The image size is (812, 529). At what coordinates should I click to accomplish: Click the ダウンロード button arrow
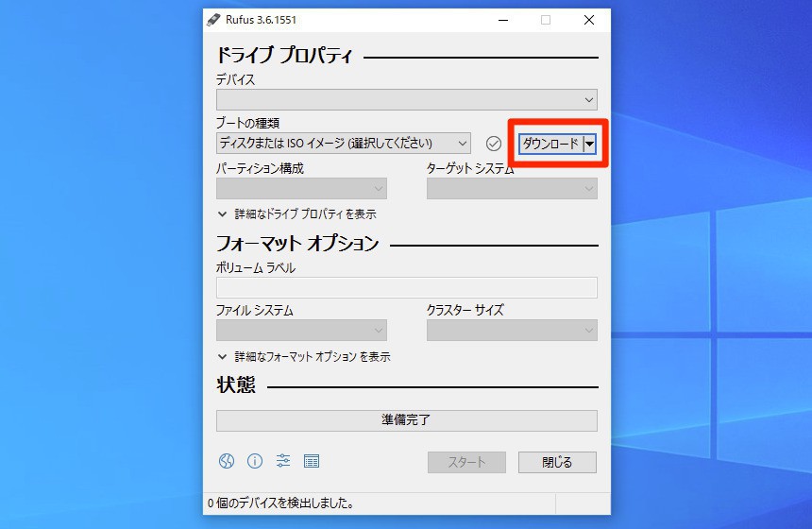(x=590, y=144)
